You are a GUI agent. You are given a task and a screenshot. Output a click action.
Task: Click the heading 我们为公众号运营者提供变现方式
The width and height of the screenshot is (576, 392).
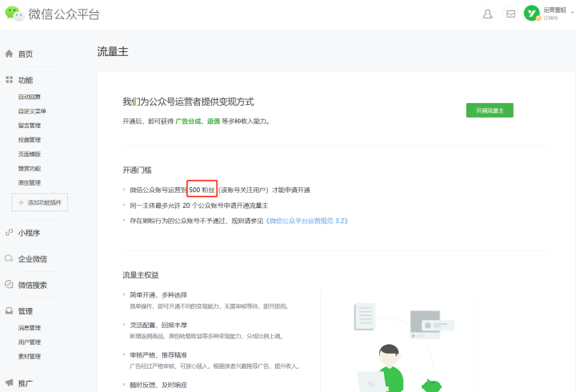point(188,102)
